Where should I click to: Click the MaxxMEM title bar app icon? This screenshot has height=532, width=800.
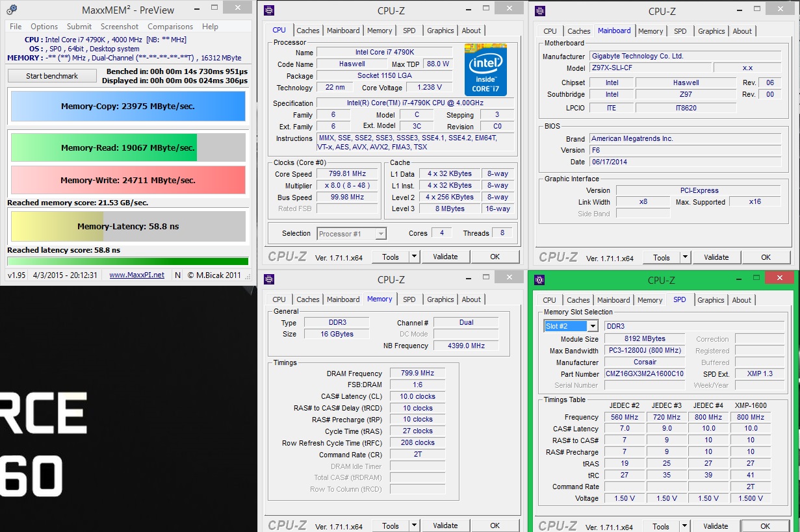[x=11, y=9]
